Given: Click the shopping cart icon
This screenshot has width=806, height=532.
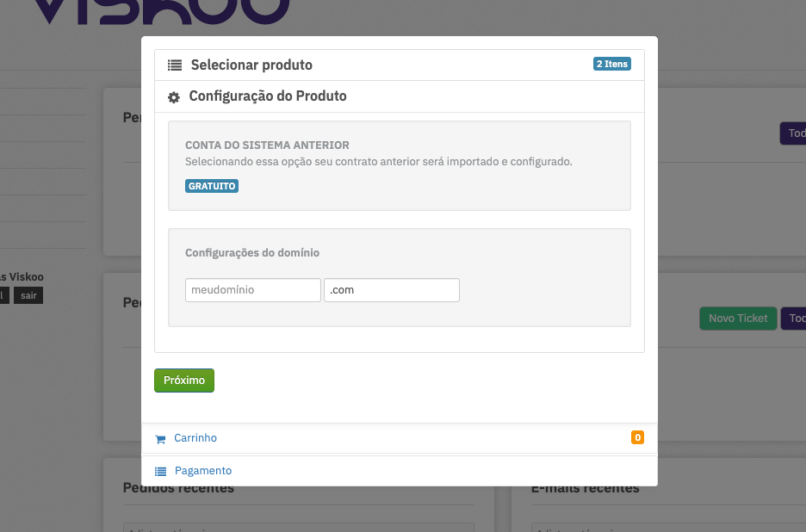Looking at the screenshot, I should 160,439.
